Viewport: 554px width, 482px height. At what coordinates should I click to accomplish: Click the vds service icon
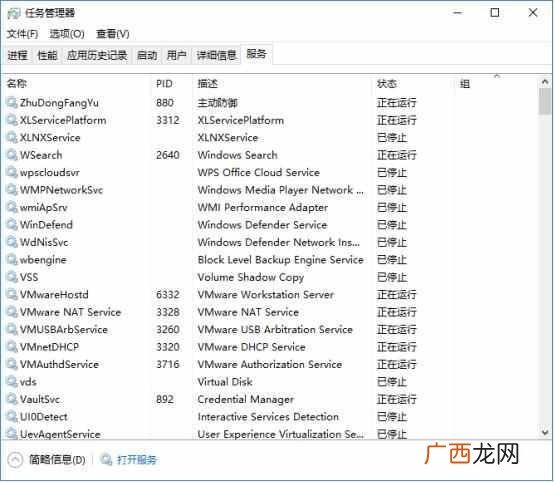coord(12,382)
